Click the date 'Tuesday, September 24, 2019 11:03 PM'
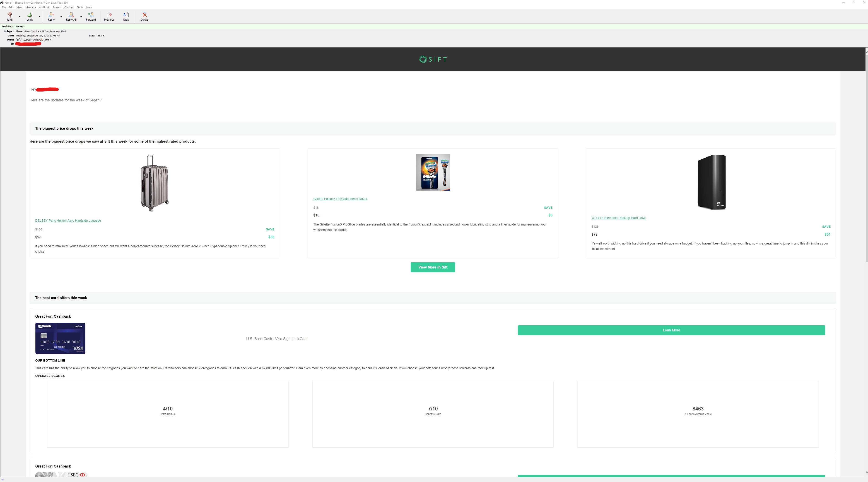The image size is (868, 482). 38,35
